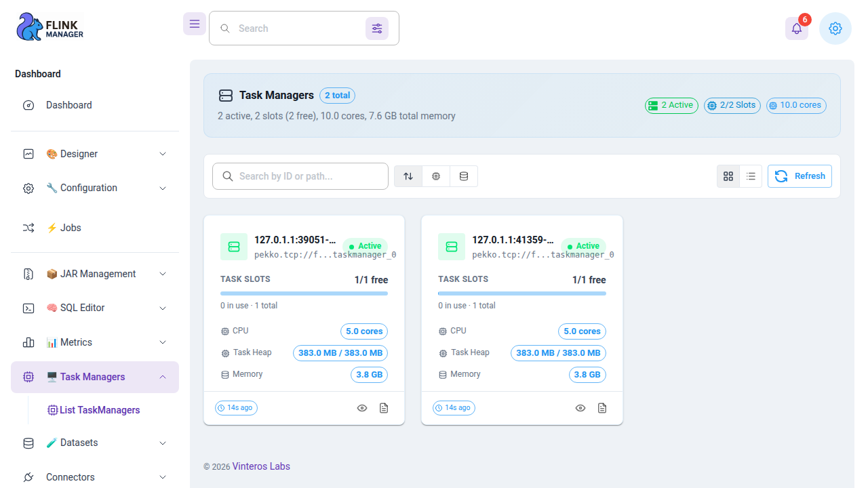
Task: Sort task managers with the arrows icon
Action: (408, 176)
